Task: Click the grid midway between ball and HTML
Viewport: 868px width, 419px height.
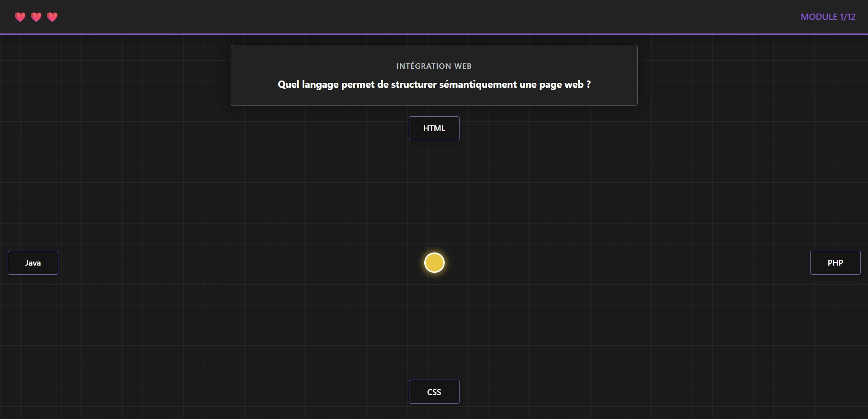Action: 434,195
